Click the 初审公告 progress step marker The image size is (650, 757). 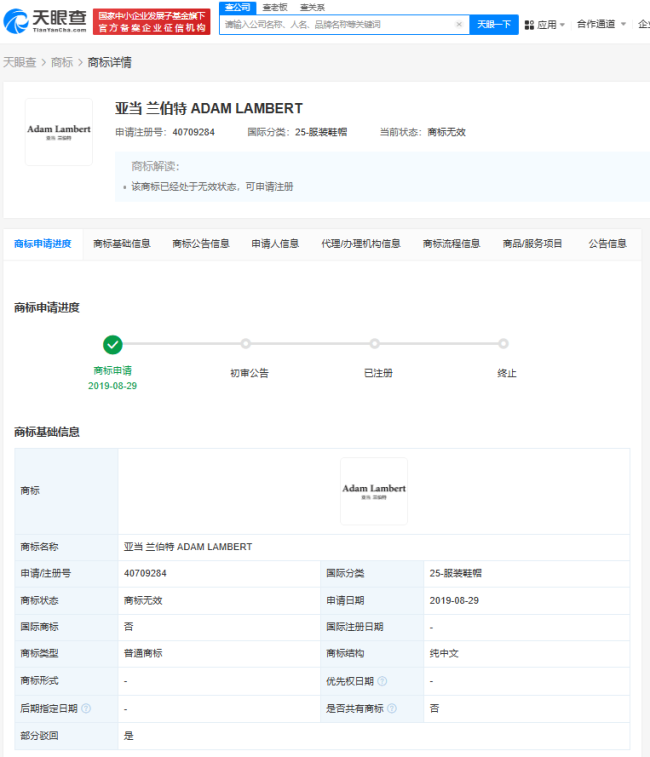pos(246,344)
